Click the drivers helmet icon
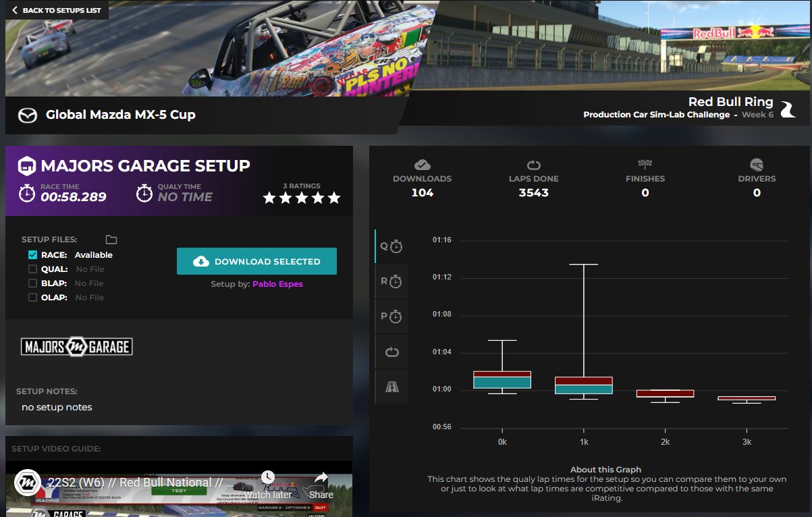The image size is (812, 517). tap(757, 165)
